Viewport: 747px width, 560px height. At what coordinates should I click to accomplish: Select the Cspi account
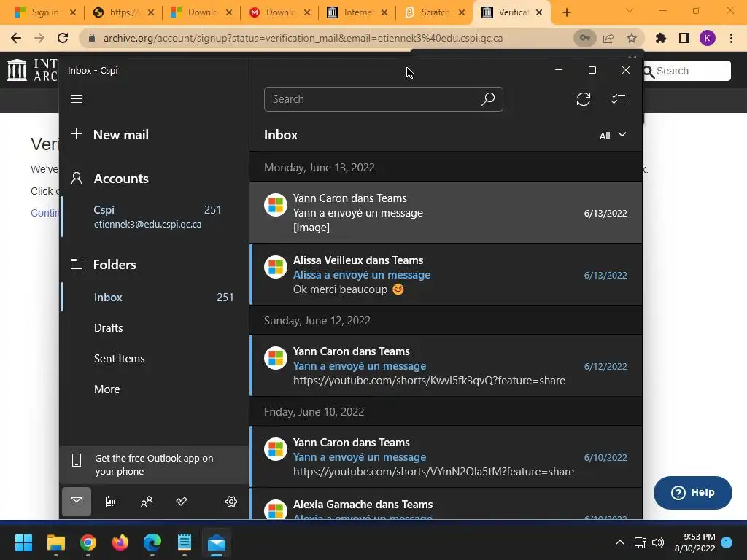[x=155, y=216]
